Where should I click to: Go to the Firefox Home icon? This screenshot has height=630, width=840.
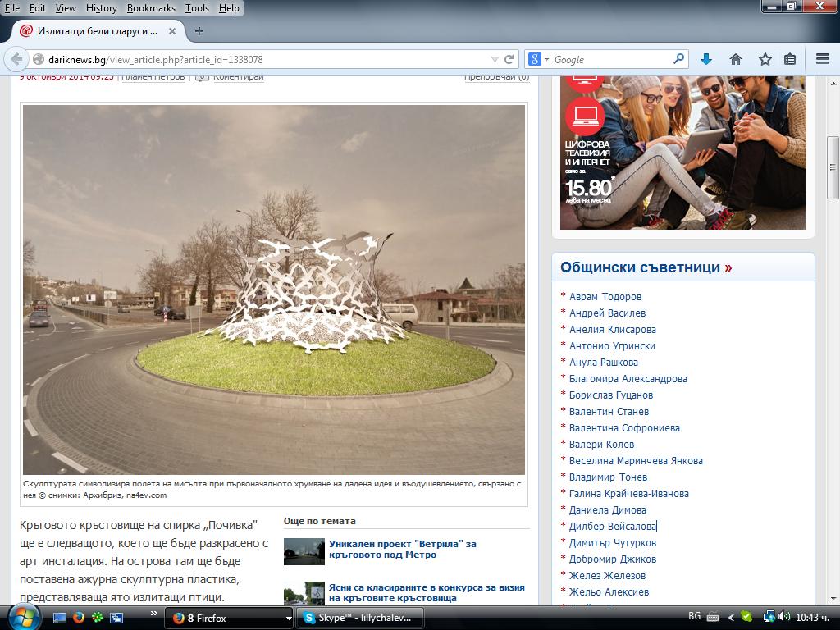736,59
